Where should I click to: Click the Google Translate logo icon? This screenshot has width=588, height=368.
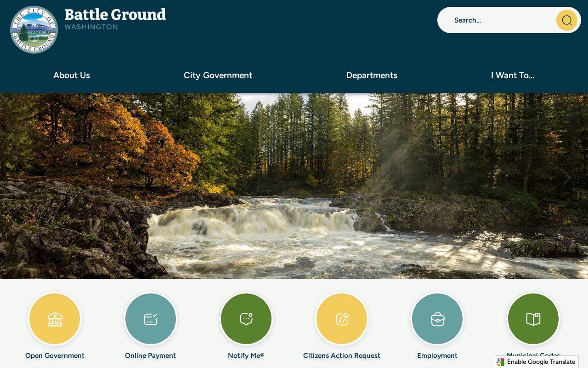[501, 362]
